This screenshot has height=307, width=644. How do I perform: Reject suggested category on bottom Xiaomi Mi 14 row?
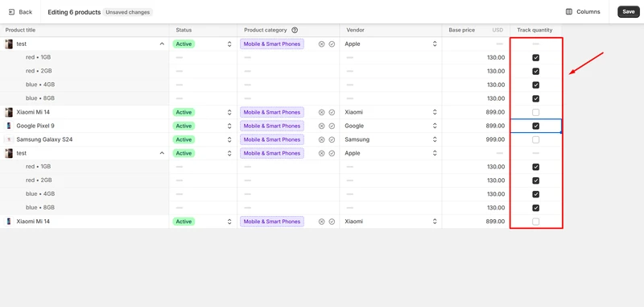[321, 222]
